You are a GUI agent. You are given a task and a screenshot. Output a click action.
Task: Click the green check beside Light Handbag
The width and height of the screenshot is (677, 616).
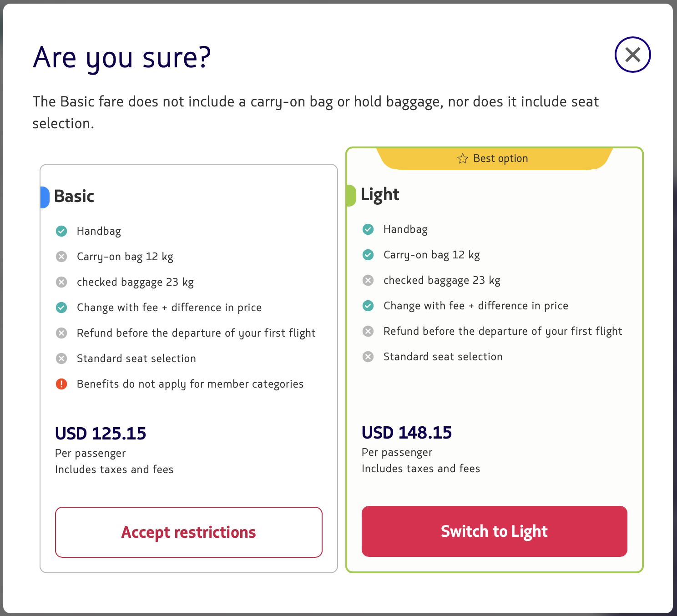pos(368,229)
